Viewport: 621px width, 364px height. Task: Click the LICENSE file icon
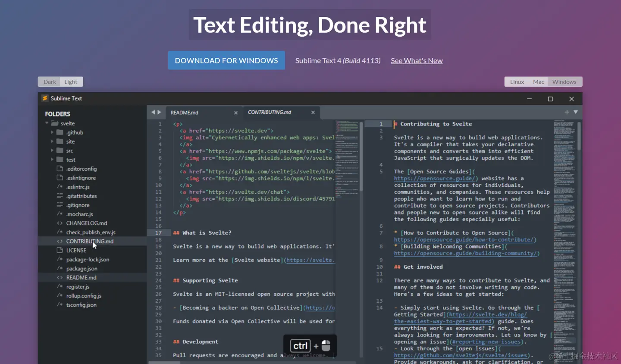[60, 250]
